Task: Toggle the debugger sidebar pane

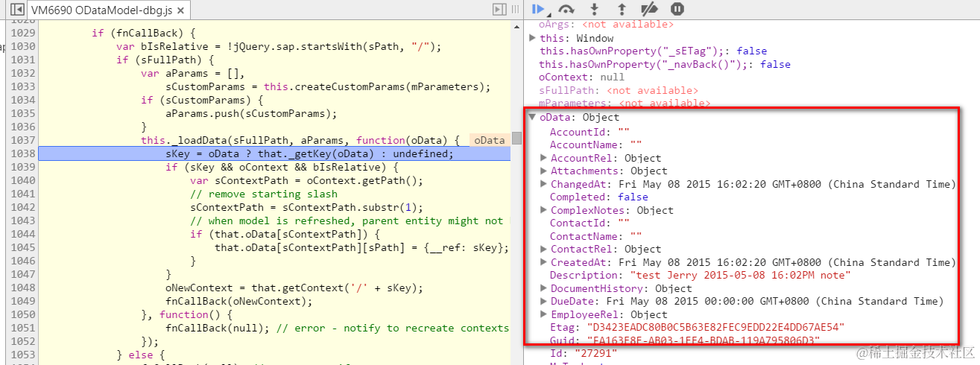Action: (x=499, y=10)
